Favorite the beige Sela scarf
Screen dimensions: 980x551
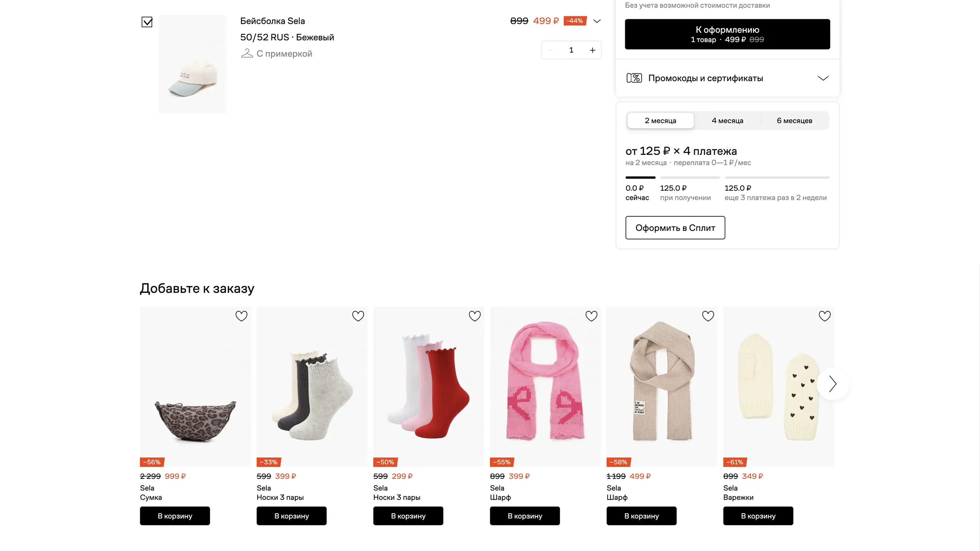[708, 316]
